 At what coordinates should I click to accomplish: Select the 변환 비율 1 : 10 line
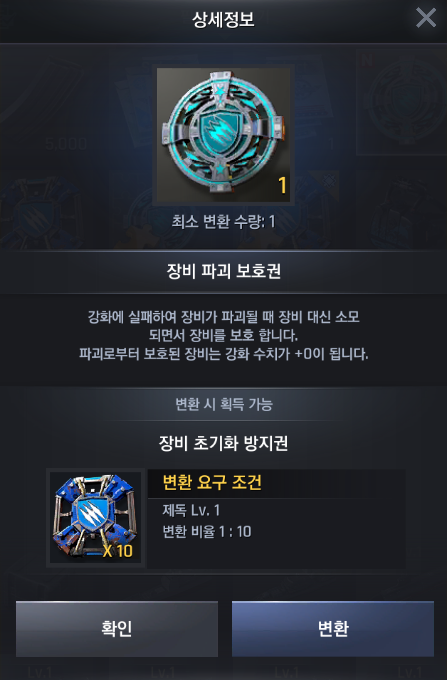[207, 532]
